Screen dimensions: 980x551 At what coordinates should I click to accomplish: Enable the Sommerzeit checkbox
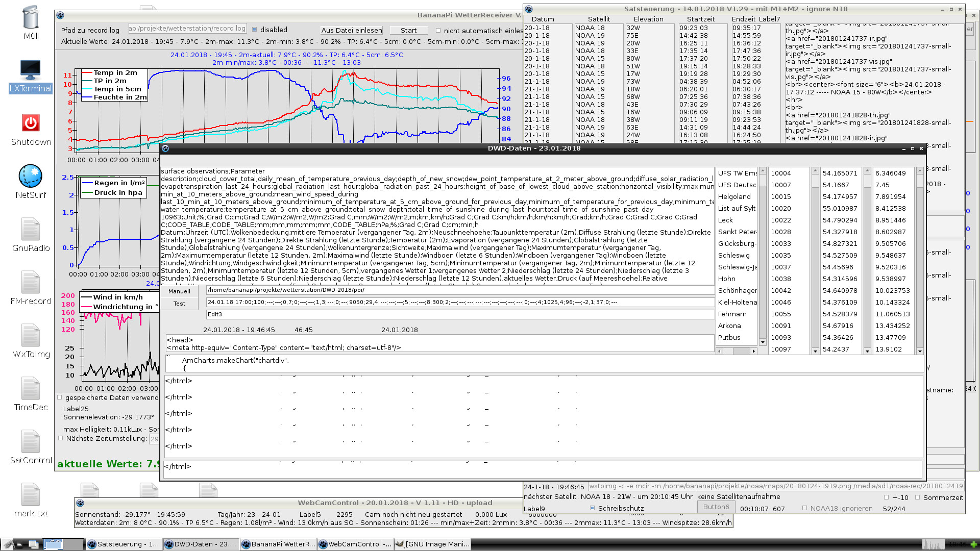[918, 497]
